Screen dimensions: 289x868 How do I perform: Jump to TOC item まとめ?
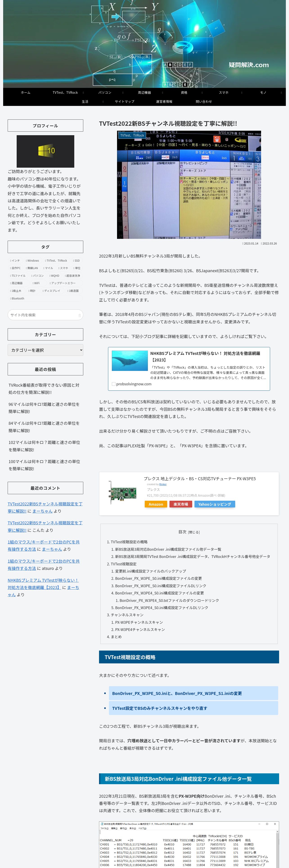(x=116, y=637)
